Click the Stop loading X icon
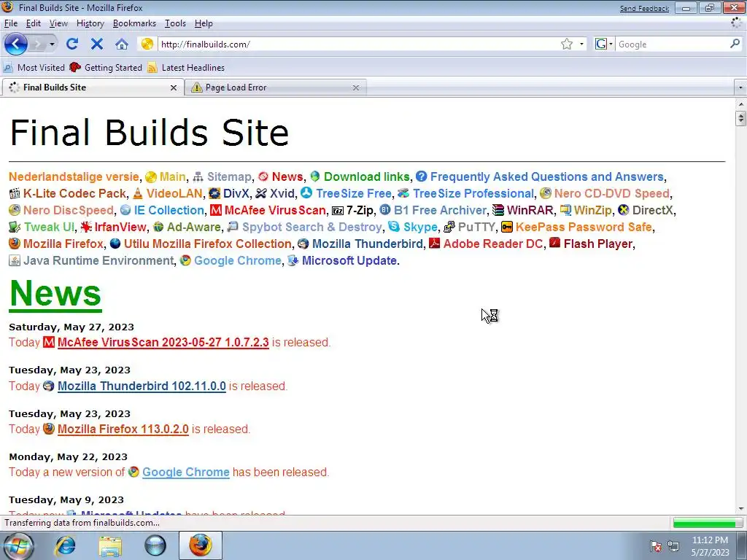This screenshot has width=747, height=560. [x=97, y=44]
